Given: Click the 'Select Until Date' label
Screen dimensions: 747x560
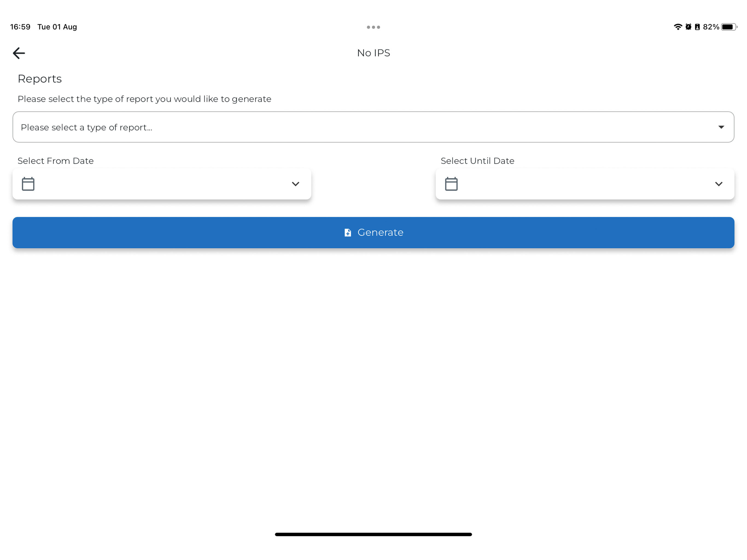Looking at the screenshot, I should pos(477,161).
